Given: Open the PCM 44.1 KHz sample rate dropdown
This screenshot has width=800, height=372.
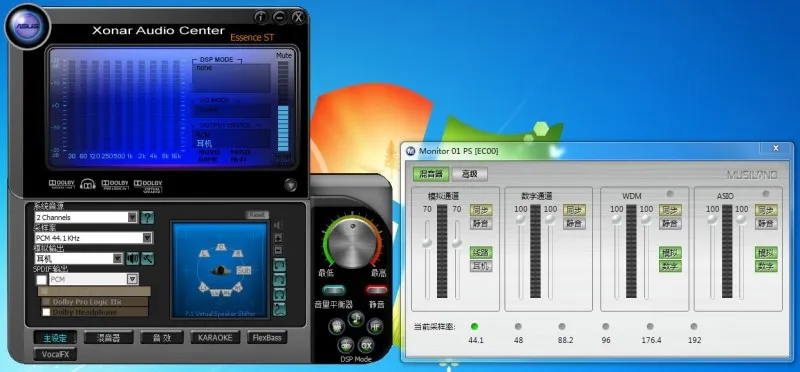Looking at the screenshot, I should click(x=147, y=238).
